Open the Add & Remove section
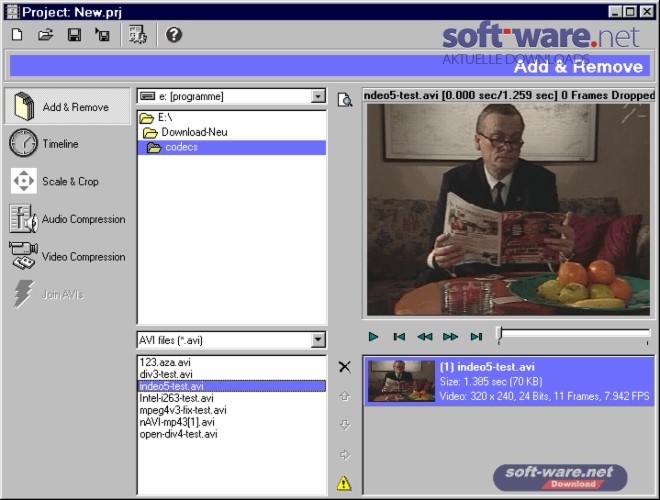 (x=67, y=106)
